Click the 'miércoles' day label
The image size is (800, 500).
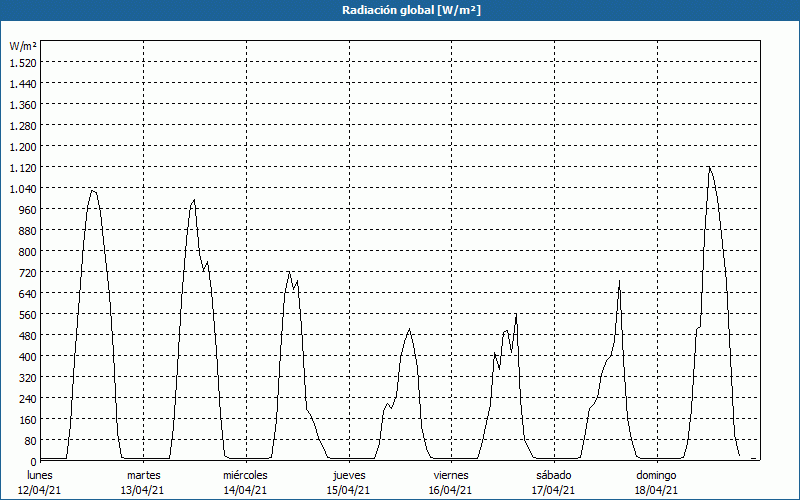[x=245, y=475]
